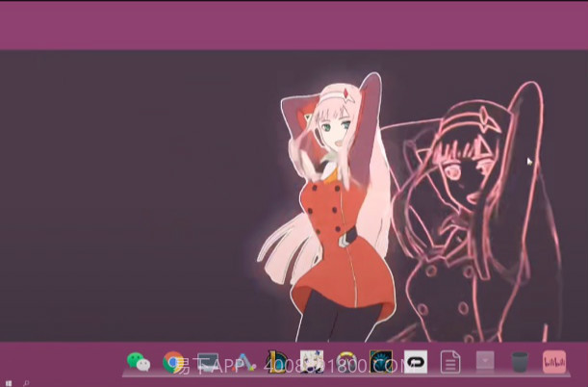
Task: Open the document file icon in dock
Action: (450, 363)
